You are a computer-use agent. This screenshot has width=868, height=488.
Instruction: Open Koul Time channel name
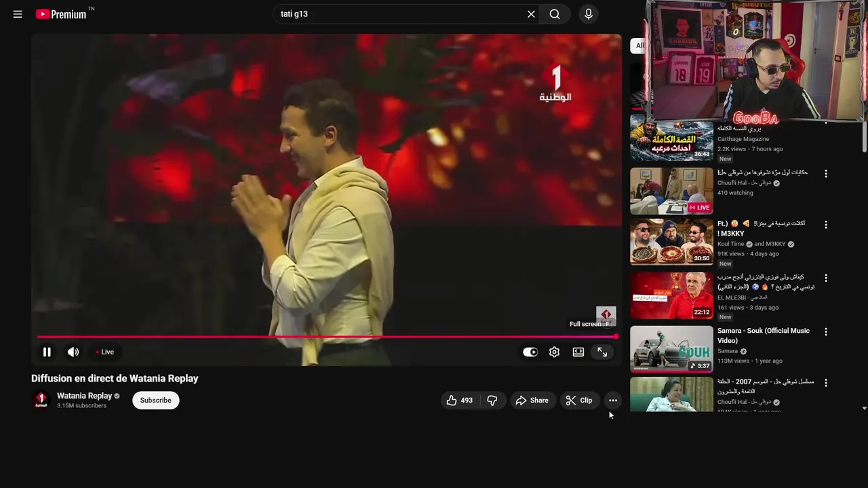[x=730, y=244]
